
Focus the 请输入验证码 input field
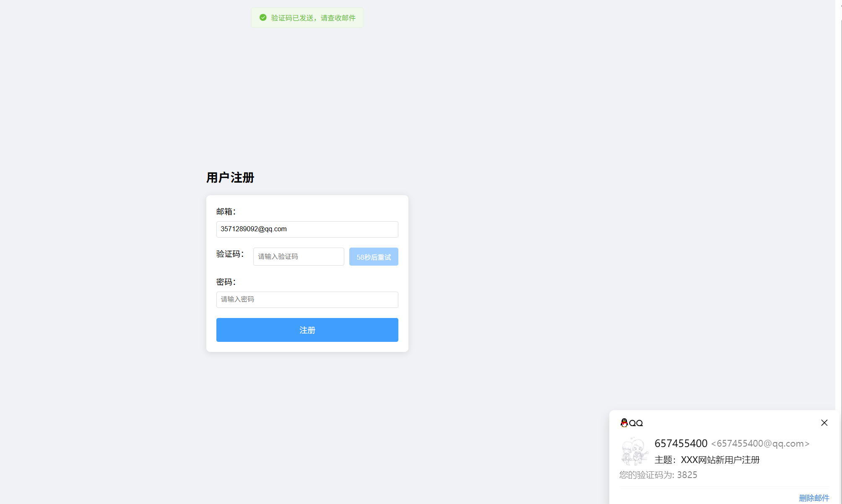pyautogui.click(x=298, y=256)
